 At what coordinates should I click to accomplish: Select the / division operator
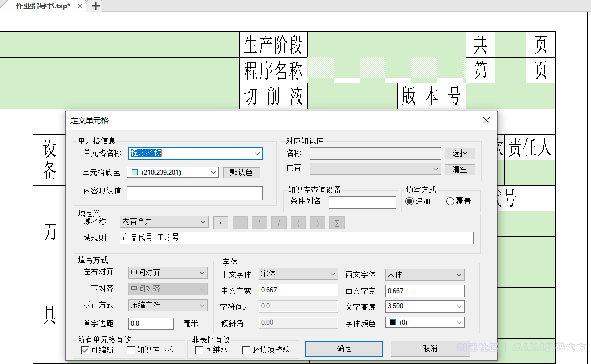tap(278, 222)
